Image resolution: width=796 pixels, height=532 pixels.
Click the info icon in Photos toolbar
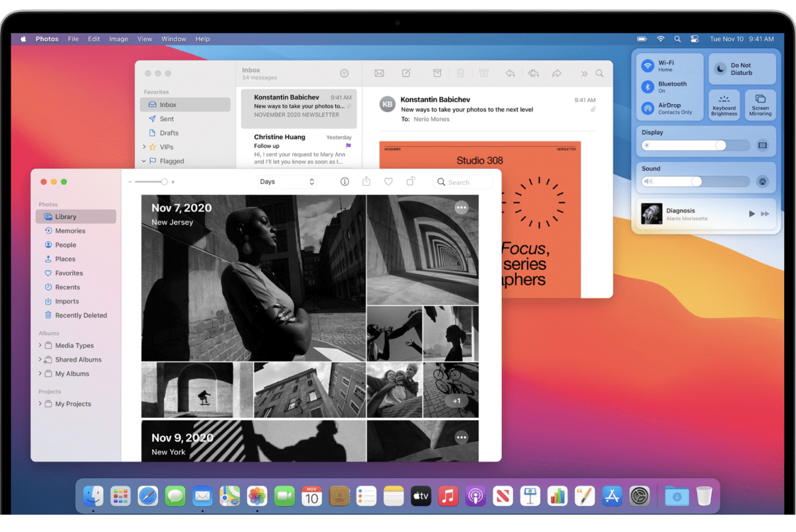(345, 182)
